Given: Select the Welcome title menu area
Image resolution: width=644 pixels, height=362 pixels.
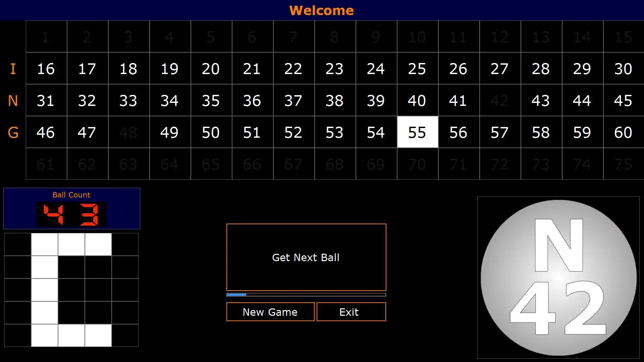Looking at the screenshot, I should pyautogui.click(x=322, y=10).
